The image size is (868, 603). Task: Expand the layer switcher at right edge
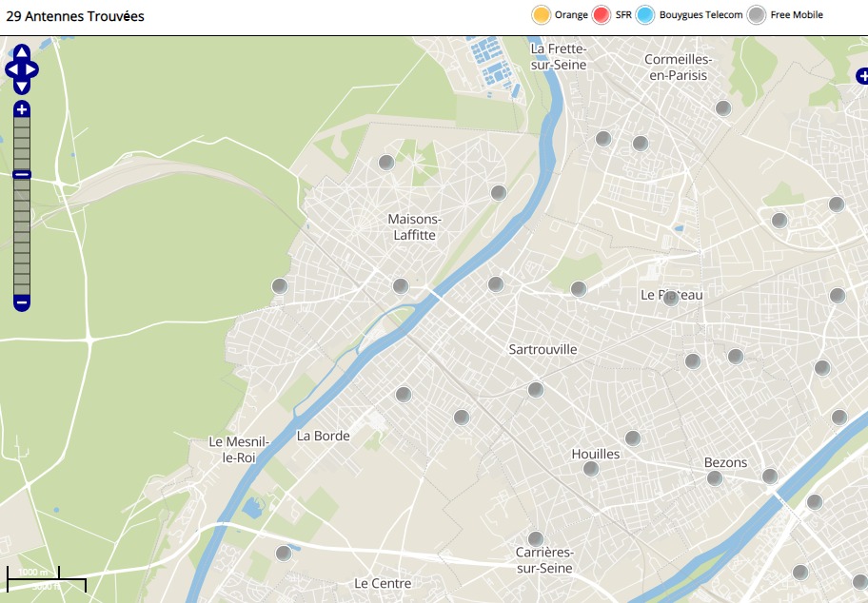[x=862, y=75]
